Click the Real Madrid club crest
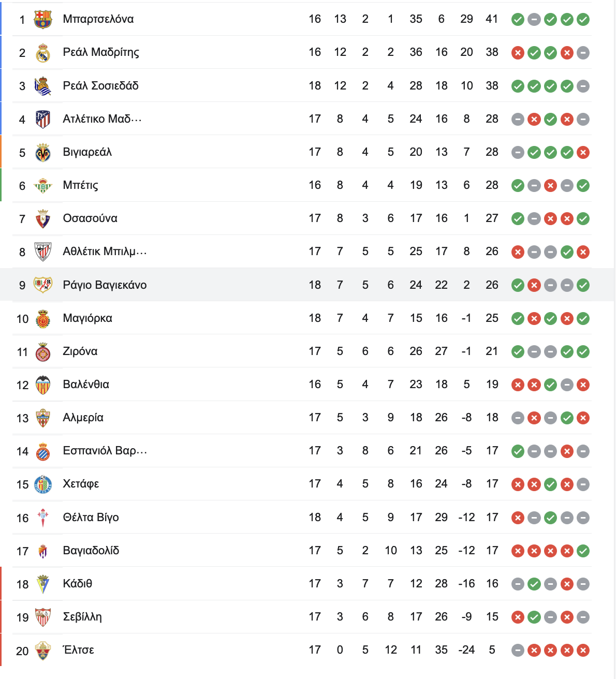616x679 pixels. 43,52
